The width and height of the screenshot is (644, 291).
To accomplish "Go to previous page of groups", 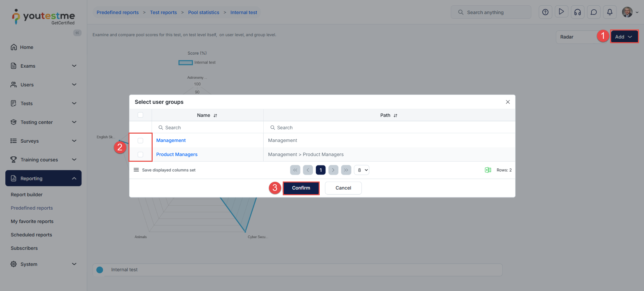I will click(308, 170).
